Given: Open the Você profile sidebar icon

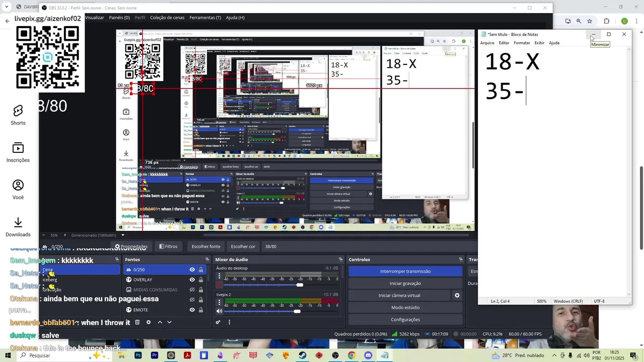Looking at the screenshot, I should (x=18, y=190).
